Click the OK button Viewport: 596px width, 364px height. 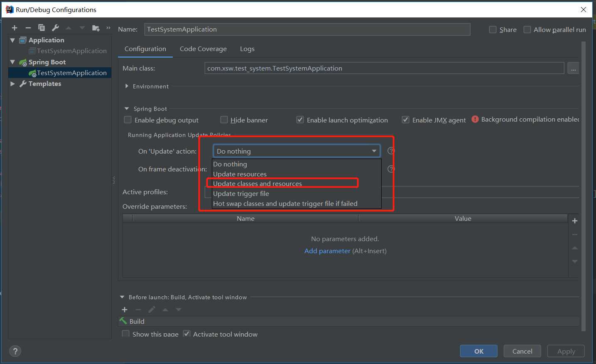pos(478,351)
